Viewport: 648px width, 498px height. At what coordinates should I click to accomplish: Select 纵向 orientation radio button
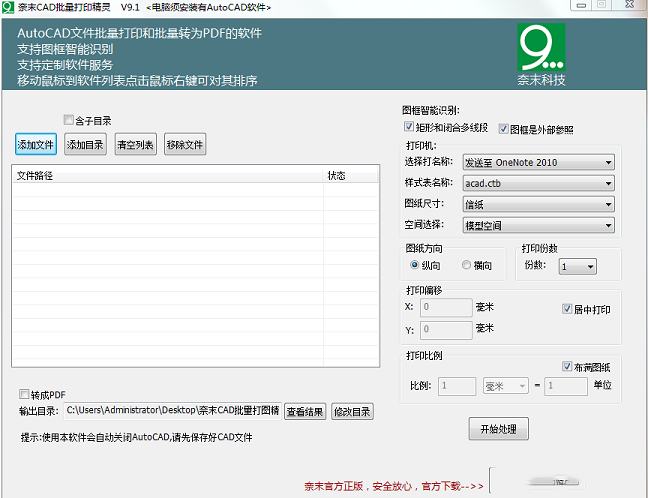click(414, 265)
